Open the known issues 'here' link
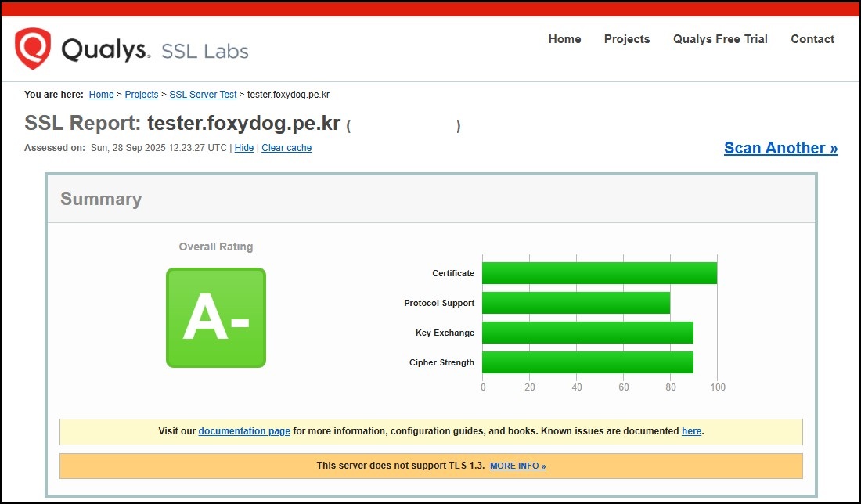The height and width of the screenshot is (504, 861). 691,431
